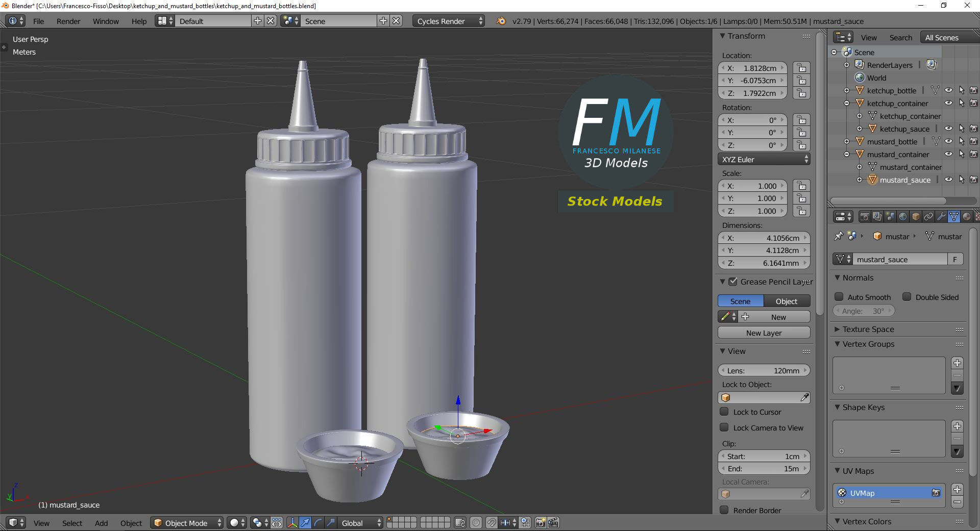Open the Cycles Render engine dropdown
The image size is (980, 531).
[x=449, y=21]
